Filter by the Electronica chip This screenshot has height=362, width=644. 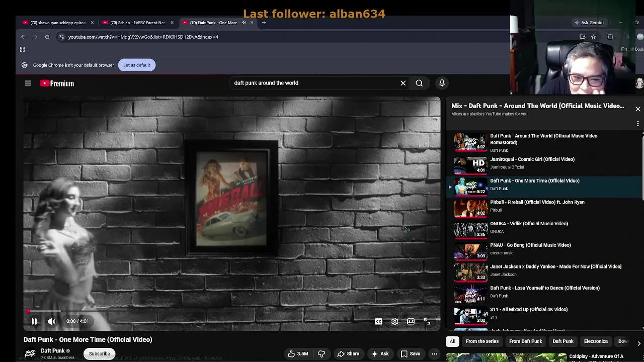[596, 341]
